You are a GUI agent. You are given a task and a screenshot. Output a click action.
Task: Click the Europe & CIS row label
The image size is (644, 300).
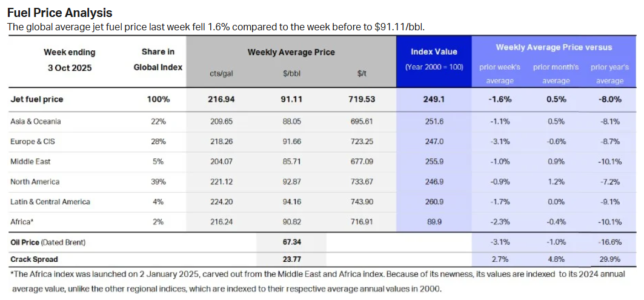pyautogui.click(x=33, y=141)
